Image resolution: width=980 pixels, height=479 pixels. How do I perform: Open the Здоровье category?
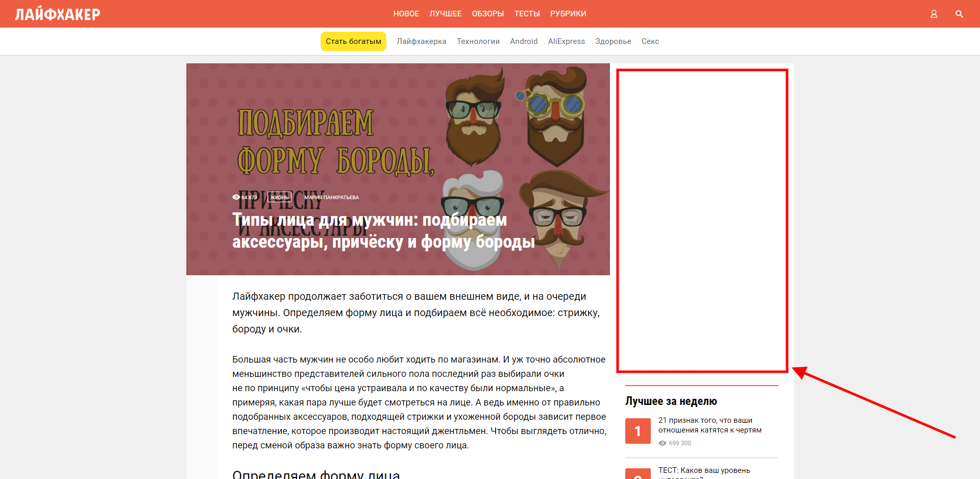coord(613,41)
